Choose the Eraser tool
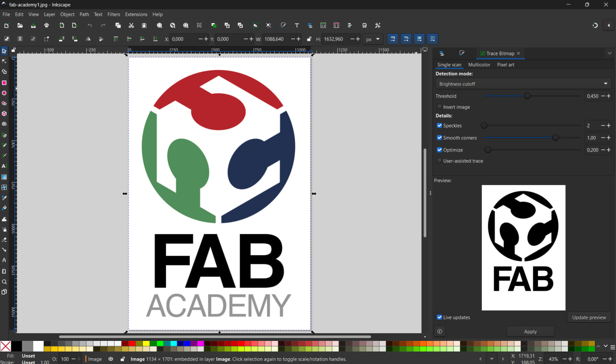Image resolution: width=616 pixels, height=364 pixels. click(4, 239)
